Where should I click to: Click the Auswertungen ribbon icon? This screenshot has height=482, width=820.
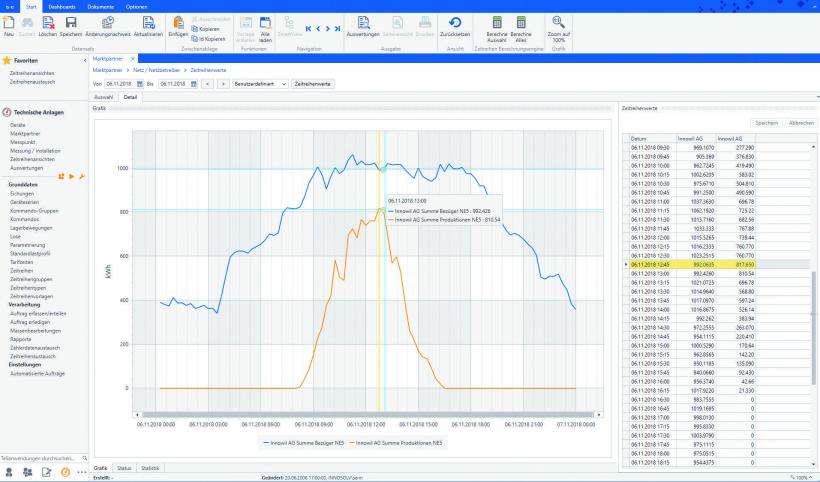(x=363, y=23)
